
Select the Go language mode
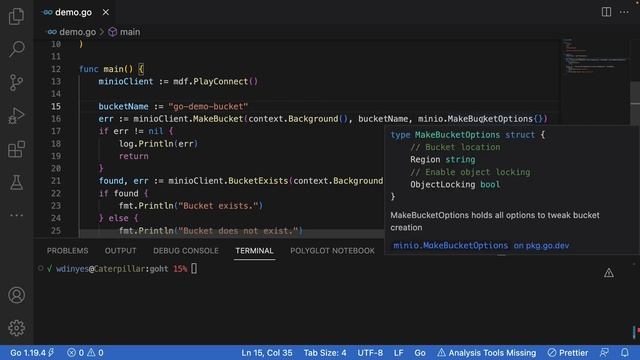420,353
